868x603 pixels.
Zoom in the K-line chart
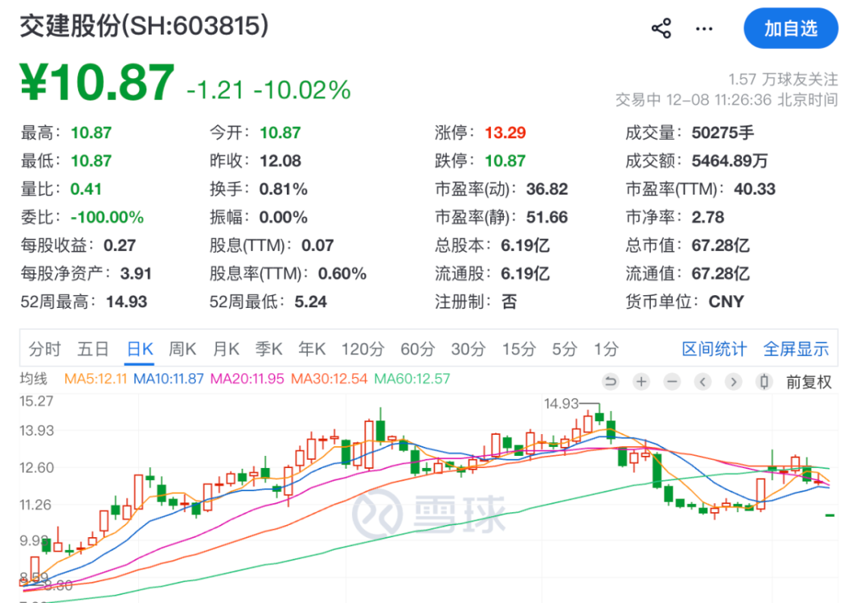[x=641, y=382]
